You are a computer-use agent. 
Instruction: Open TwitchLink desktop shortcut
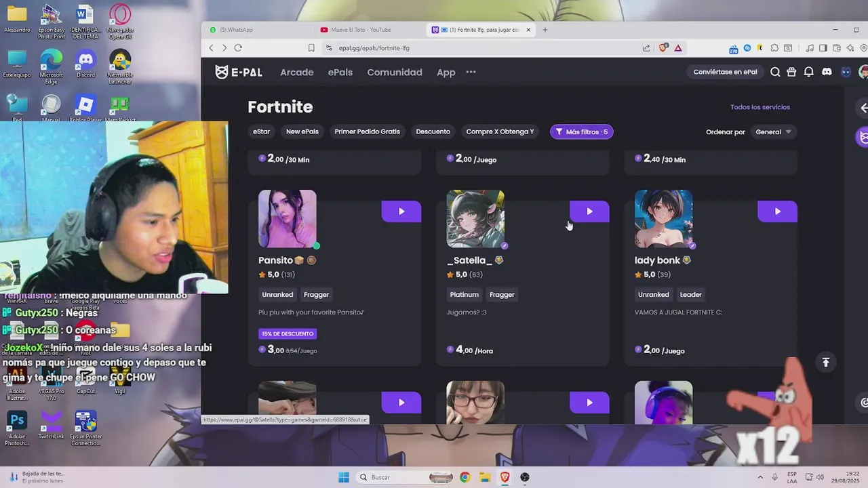tap(52, 425)
